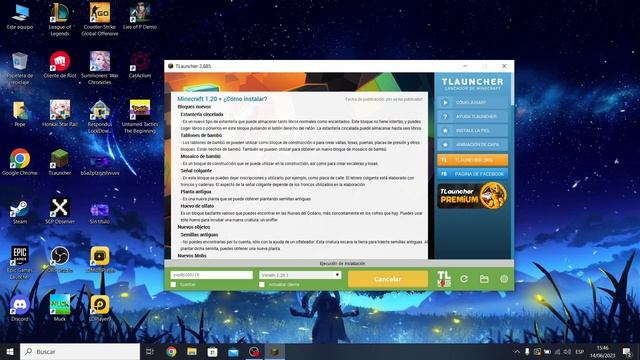Select Untamed Tactics The Beginning desktop icon
This screenshot has width=640, height=360.
click(140, 117)
